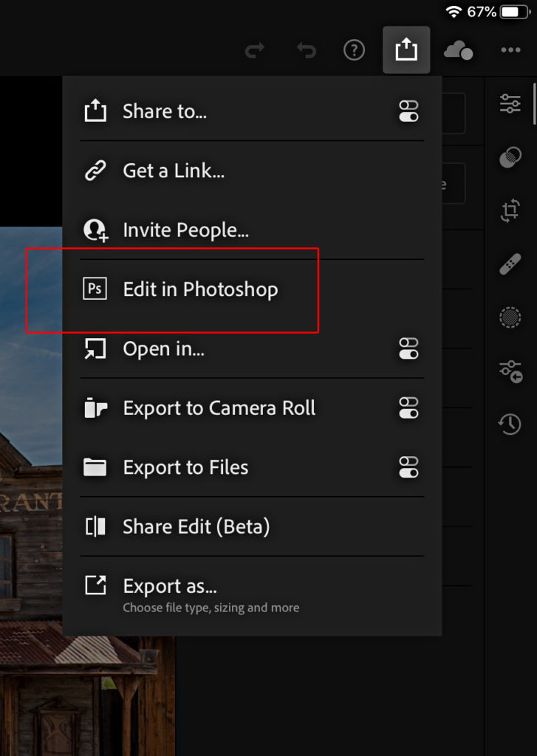Open the Versions history clock icon

510,424
